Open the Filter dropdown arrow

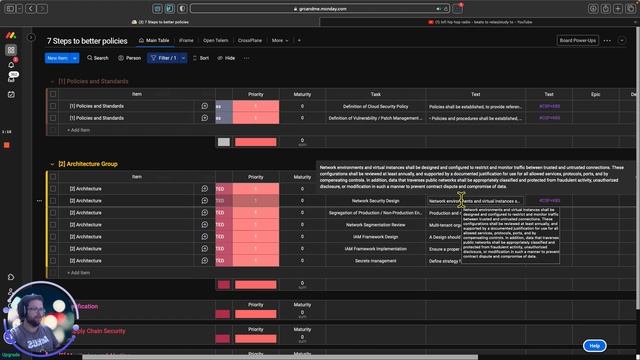[183, 58]
